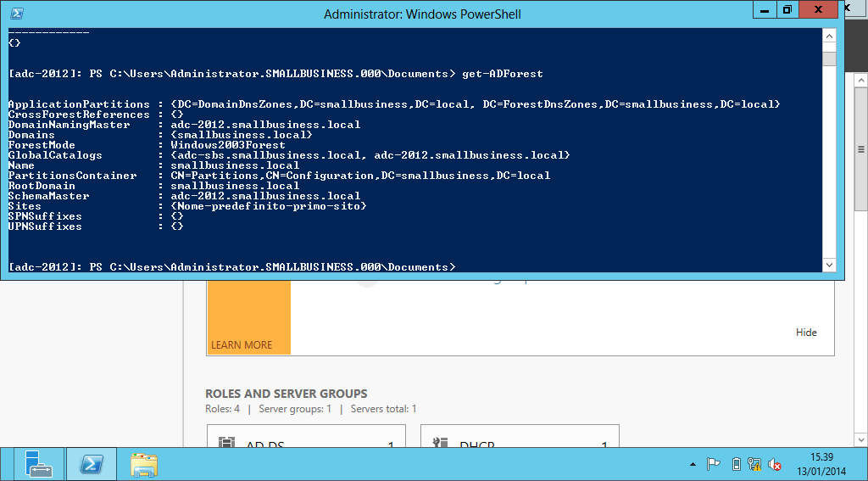
Task: Check the power status tray icon
Action: pyautogui.click(x=737, y=464)
